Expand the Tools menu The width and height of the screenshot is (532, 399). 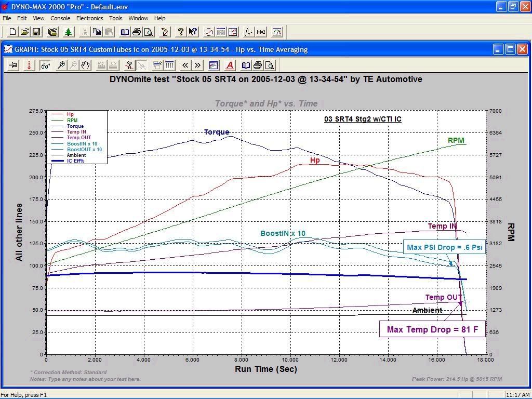coord(115,18)
